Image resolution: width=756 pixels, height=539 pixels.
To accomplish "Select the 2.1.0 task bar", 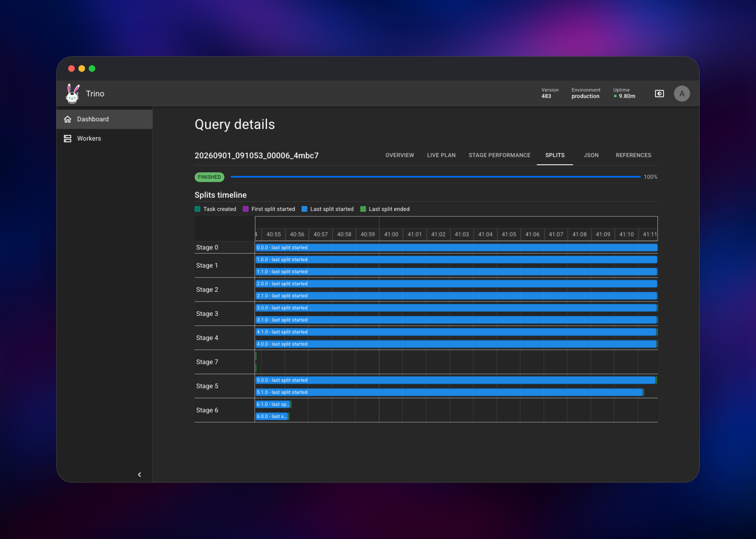I will (456, 296).
